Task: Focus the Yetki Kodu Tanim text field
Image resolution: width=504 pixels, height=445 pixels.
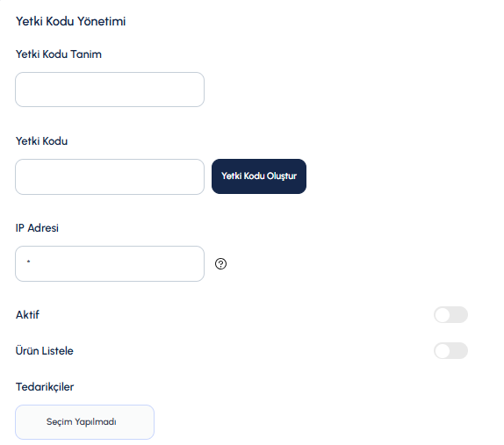Action: [110, 90]
